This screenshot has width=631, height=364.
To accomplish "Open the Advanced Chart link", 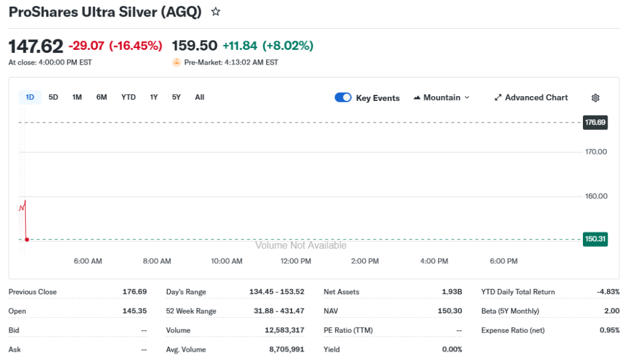I will (536, 98).
